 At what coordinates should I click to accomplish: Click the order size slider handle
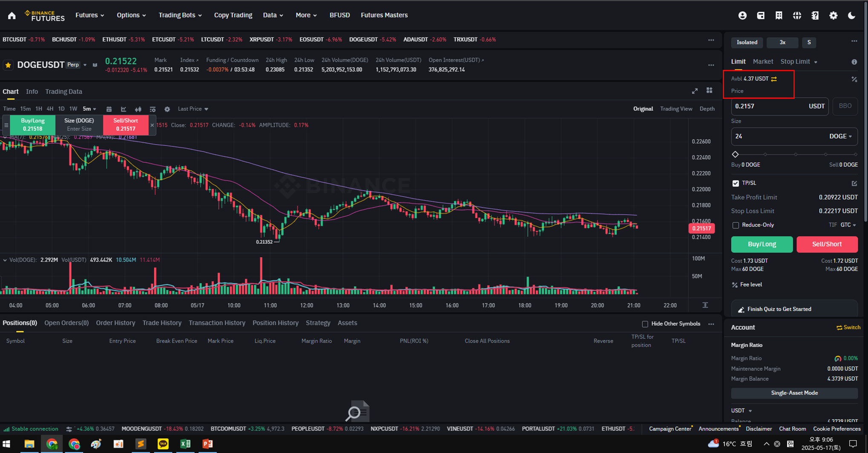(735, 154)
